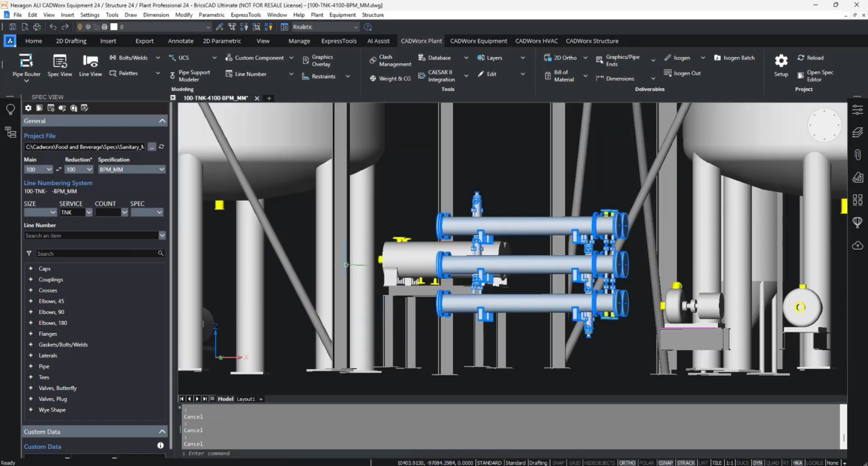
Task: Click the white layer color swatch
Action: point(114,27)
